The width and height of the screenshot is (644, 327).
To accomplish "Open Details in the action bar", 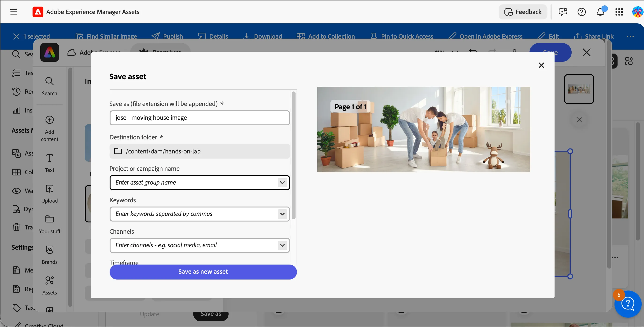I will (213, 36).
